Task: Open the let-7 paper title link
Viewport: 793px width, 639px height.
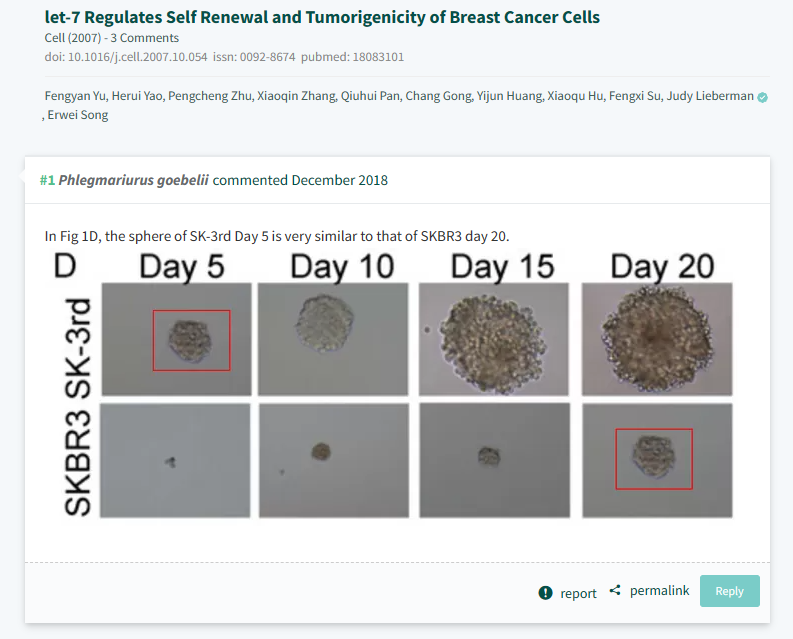Action: pyautogui.click(x=322, y=17)
